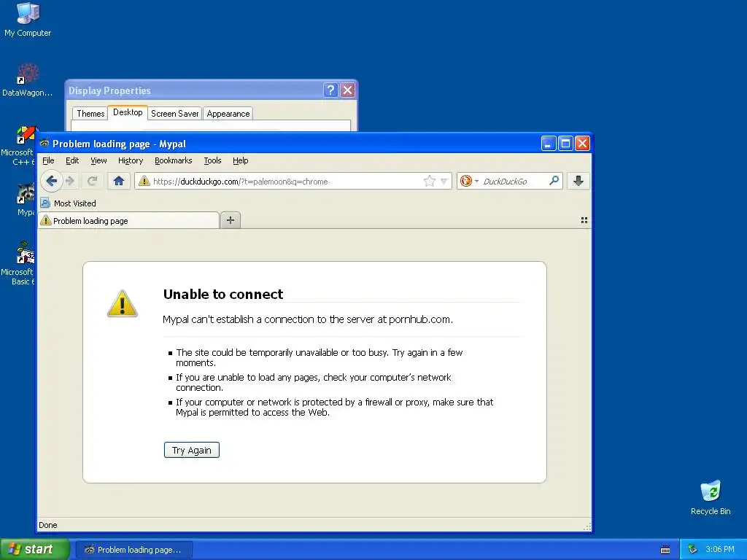Viewport: 747px width, 560px height.
Task: Select the Microsoft C++ desktop shortcut
Action: click(x=19, y=145)
